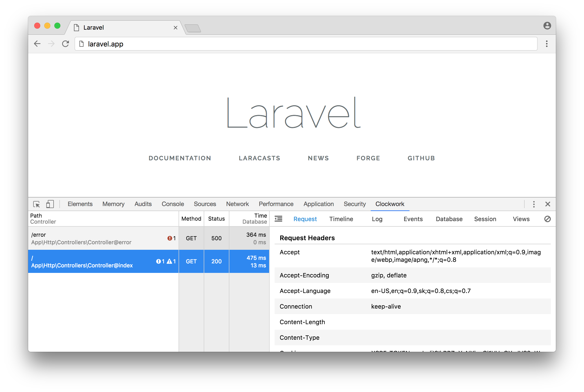Image resolution: width=584 pixels, height=392 pixels.
Task: Click the gzip, deflate header value
Action: point(389,275)
